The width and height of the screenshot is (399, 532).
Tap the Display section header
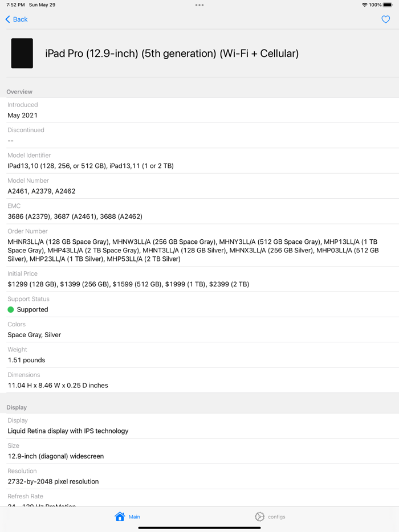pyautogui.click(x=15, y=407)
